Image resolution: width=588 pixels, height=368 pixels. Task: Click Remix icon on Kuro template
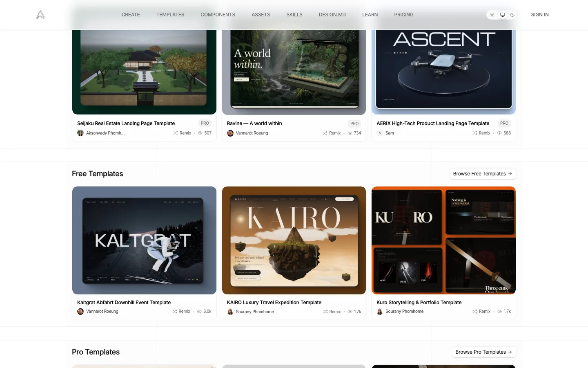click(x=475, y=312)
